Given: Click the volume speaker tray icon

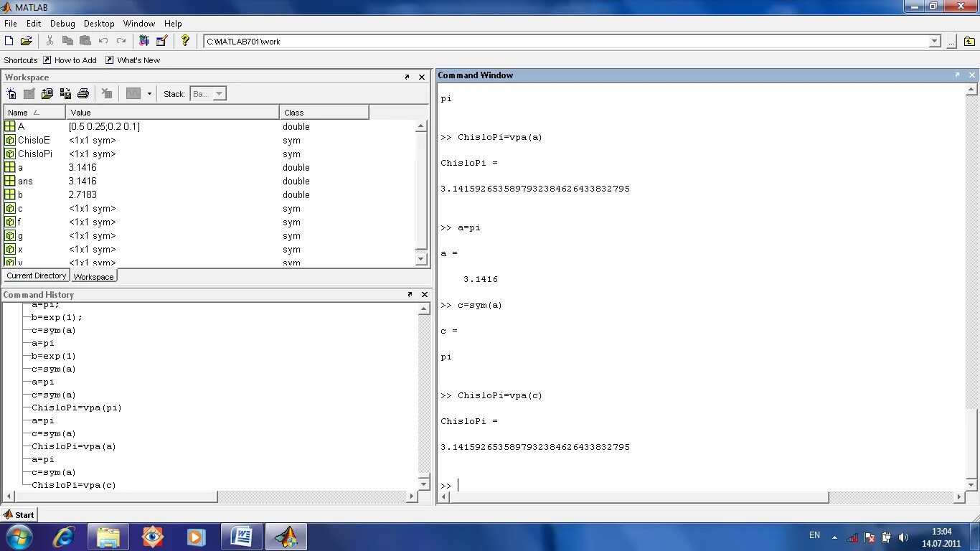Looking at the screenshot, I should [x=903, y=537].
